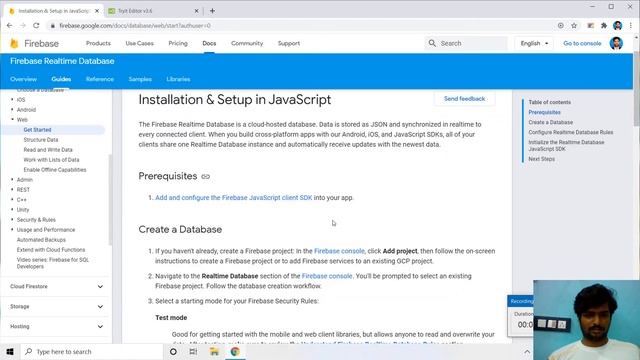Switch to the Tryit Editor v3.6 tab
The image size is (640, 360).
pyautogui.click(x=153, y=11)
